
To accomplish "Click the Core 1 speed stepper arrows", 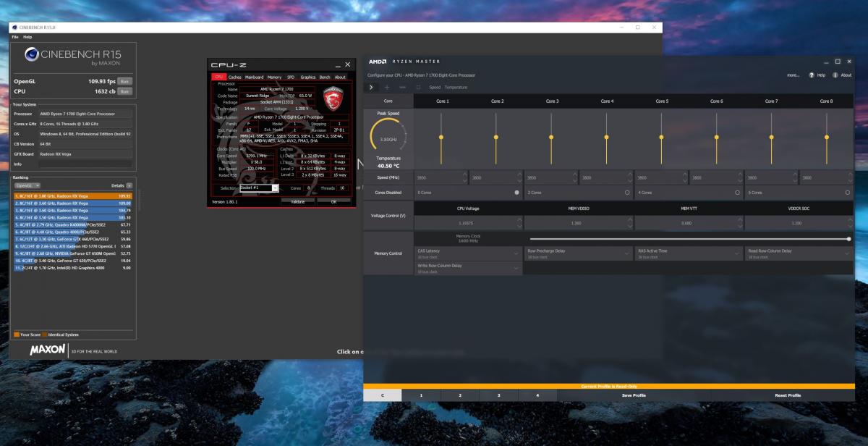I will [x=465, y=177].
